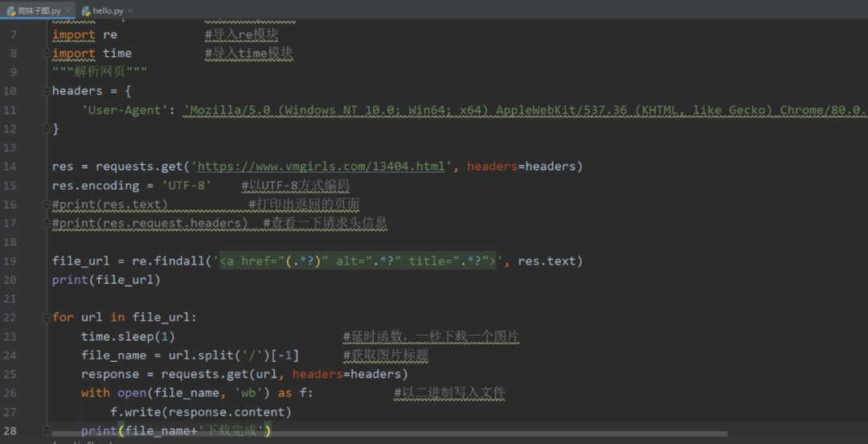Click fold marker beside line 17 comment
The height and width of the screenshot is (444, 868).
tap(47, 224)
